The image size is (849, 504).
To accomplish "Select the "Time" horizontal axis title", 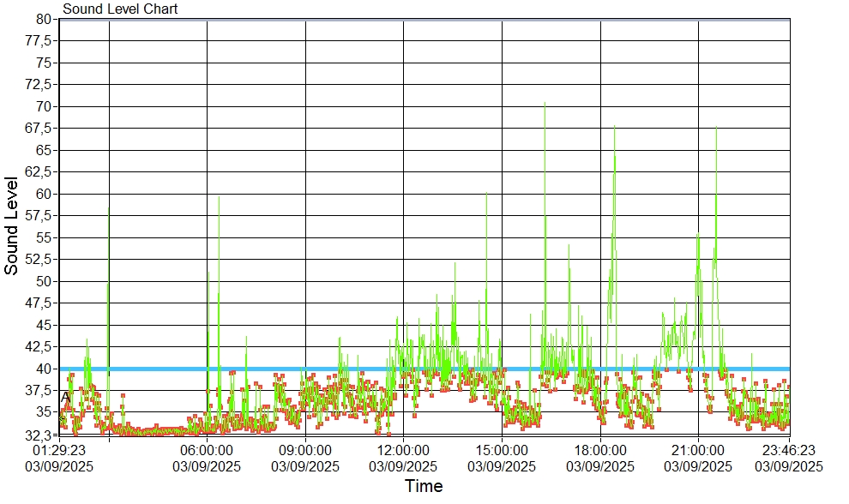I will 424,486.
